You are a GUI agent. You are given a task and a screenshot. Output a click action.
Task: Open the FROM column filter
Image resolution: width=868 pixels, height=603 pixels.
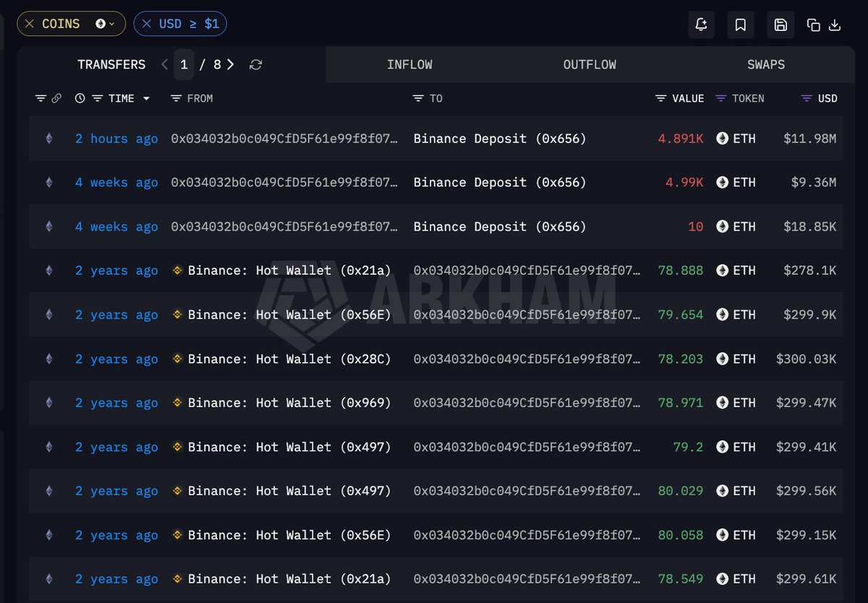pos(176,98)
